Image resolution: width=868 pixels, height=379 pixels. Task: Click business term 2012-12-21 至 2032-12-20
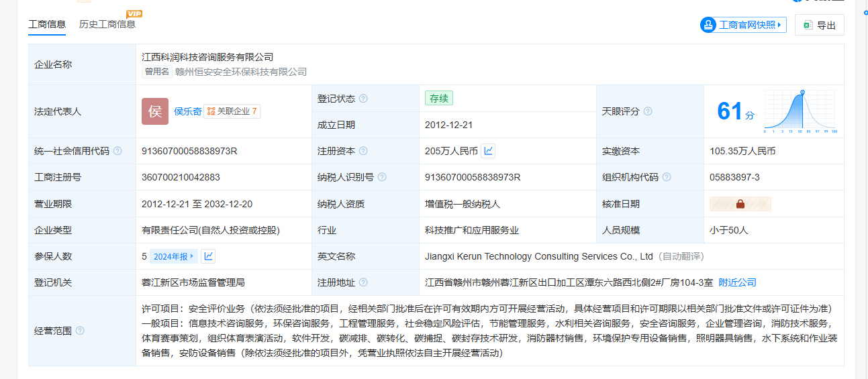[197, 204]
